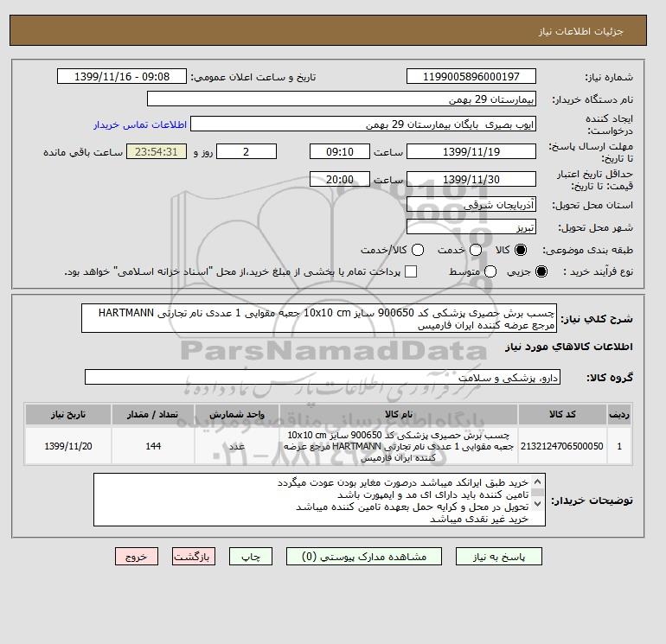666x644 pixels.
Task: Click the goods group field دارو، پزشکی و سلامت
Action: coord(323,377)
